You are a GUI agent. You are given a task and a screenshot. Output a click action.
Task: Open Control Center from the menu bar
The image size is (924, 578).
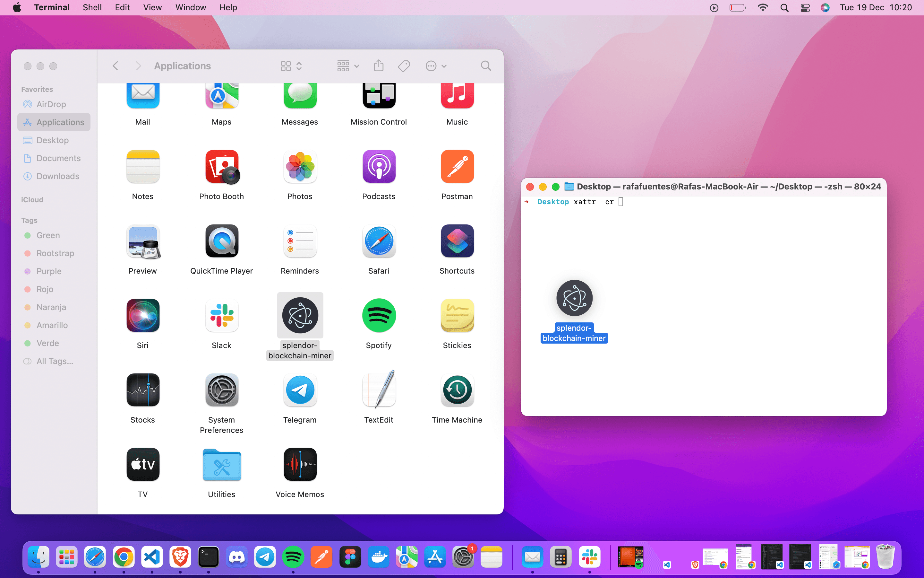[805, 8]
